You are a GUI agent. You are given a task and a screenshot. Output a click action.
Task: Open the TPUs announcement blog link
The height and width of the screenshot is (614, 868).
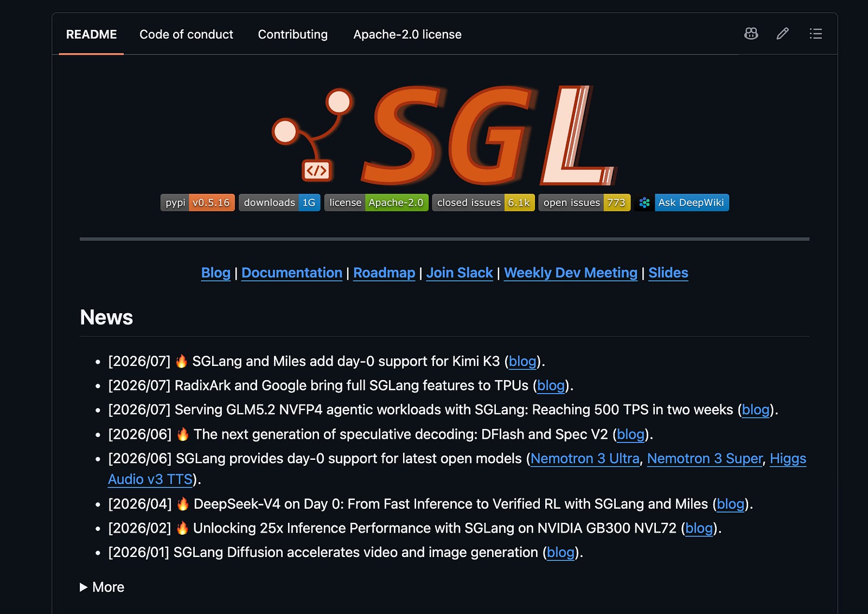tap(551, 385)
